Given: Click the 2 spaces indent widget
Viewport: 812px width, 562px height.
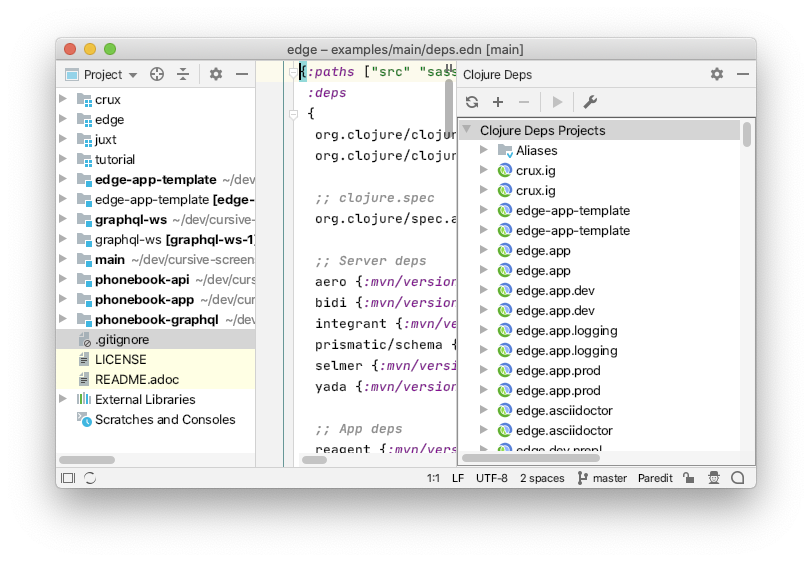Looking at the screenshot, I should pos(542,478).
